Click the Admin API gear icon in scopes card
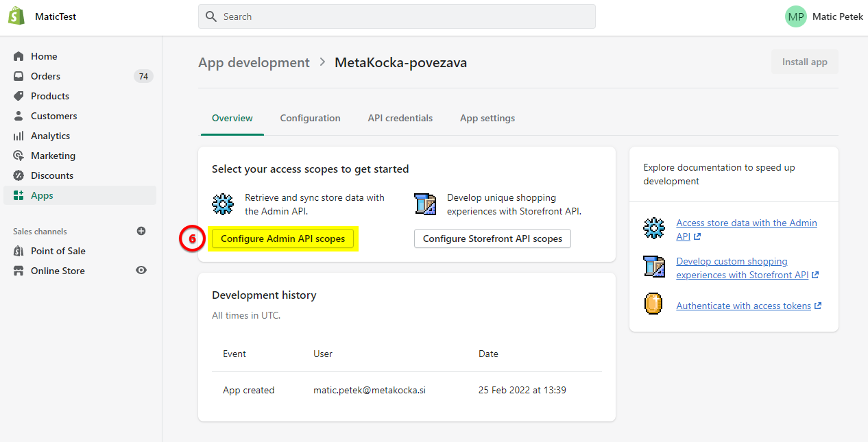Image resolution: width=868 pixels, height=442 pixels. coord(223,204)
